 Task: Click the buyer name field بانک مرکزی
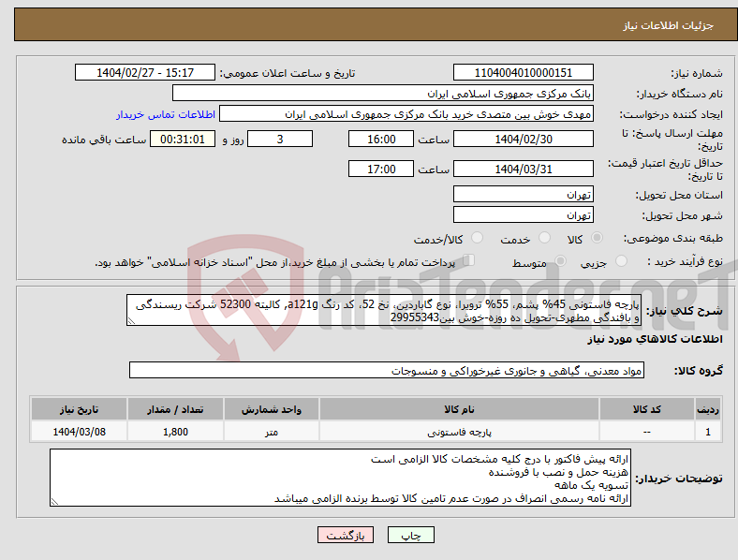(383, 93)
